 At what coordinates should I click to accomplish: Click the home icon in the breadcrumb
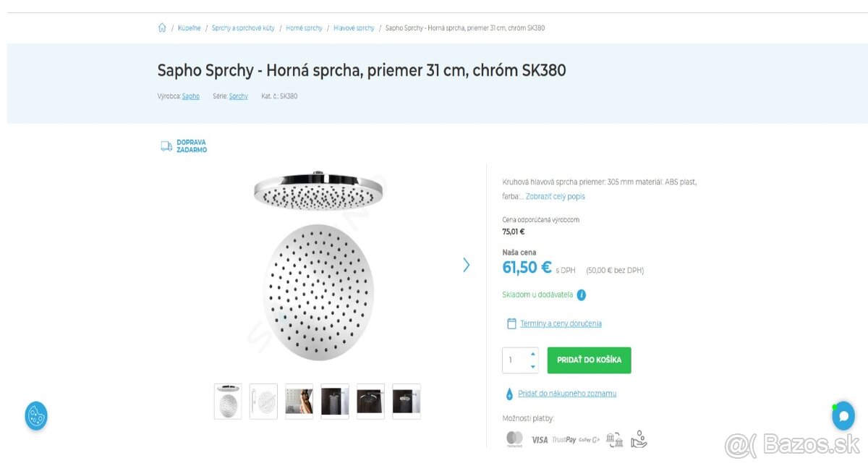click(162, 27)
